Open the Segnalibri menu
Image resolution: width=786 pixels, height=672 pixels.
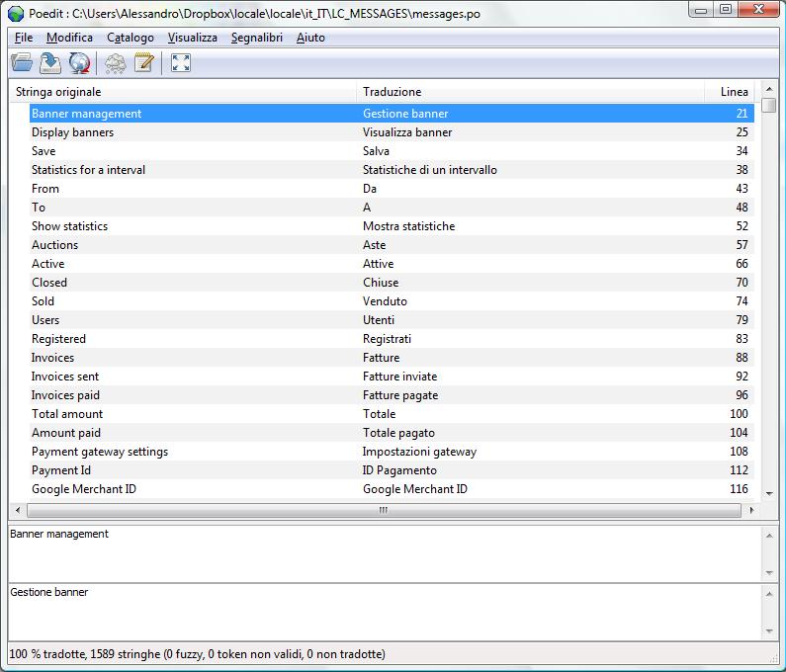click(x=257, y=38)
